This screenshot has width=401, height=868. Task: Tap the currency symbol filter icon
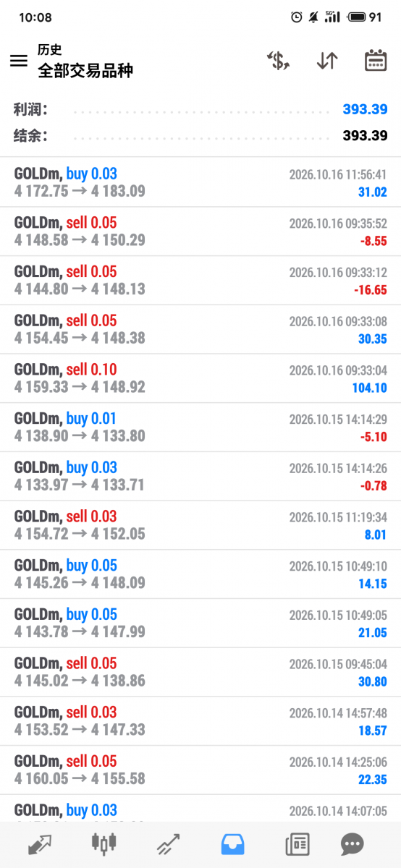click(278, 61)
